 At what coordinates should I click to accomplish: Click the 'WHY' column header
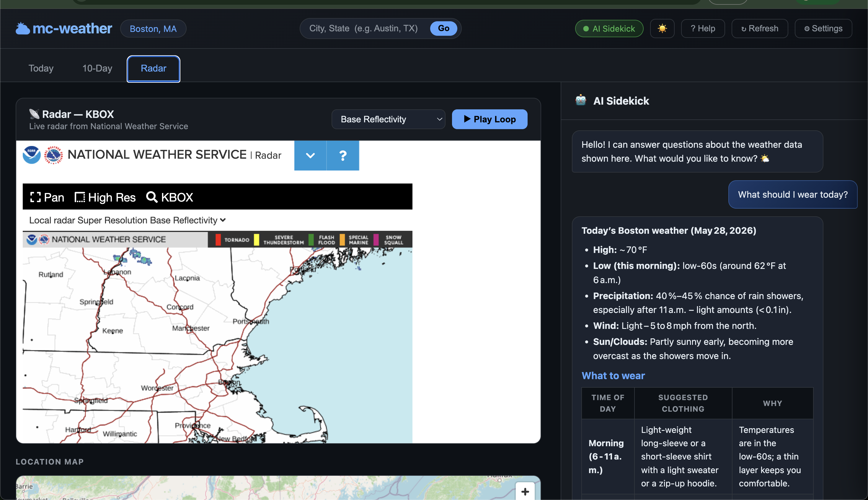pyautogui.click(x=772, y=403)
